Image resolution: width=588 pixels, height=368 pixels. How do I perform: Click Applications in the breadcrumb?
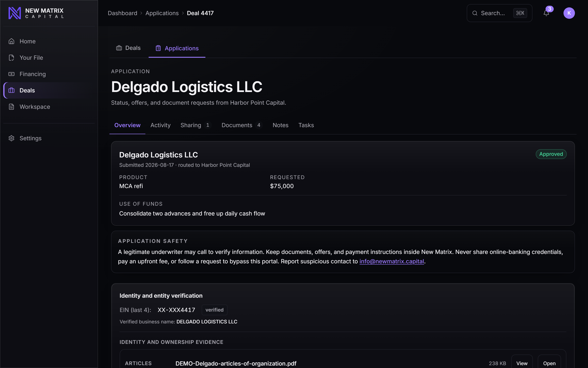[x=162, y=13]
